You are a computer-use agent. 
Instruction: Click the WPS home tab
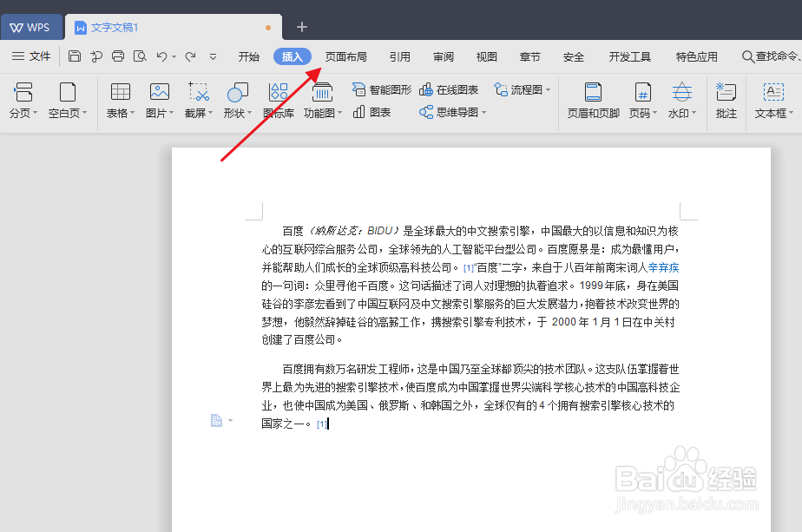31,27
